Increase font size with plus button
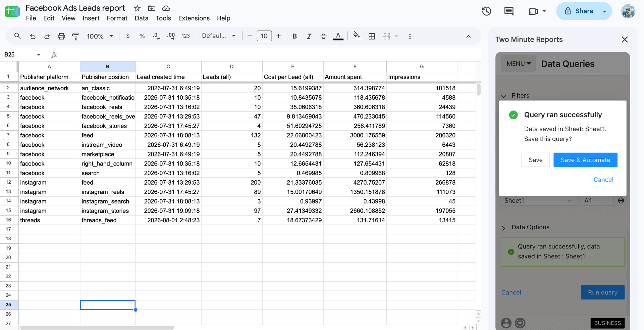This screenshot has width=644, height=330. pos(278,36)
